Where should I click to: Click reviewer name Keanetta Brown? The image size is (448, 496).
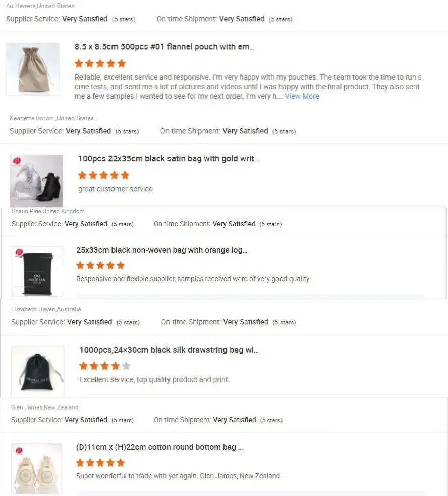[x=32, y=118]
